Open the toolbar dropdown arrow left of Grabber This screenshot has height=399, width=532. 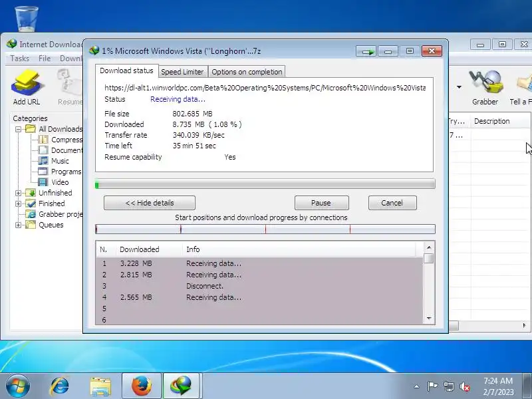pos(459,87)
